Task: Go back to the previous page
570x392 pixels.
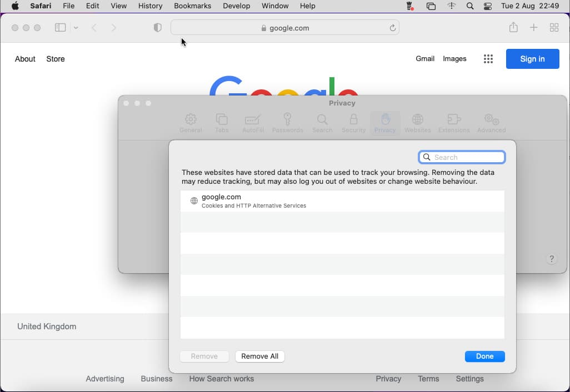Action: tap(94, 28)
